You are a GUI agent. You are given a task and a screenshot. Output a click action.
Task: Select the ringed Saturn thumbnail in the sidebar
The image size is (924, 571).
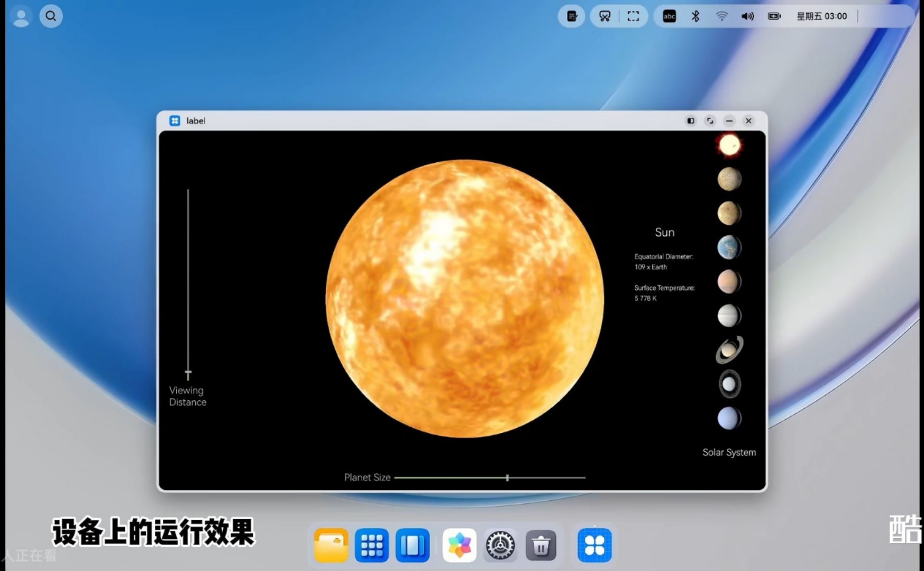(x=729, y=349)
